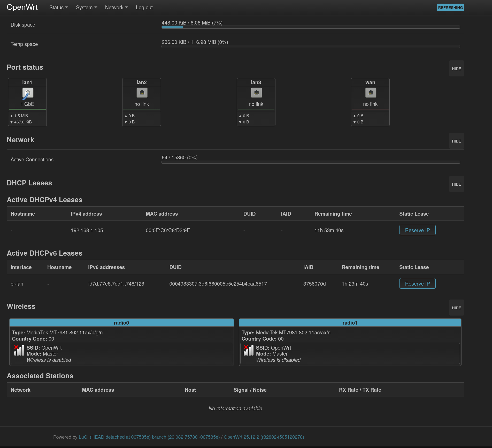Click radio0 disabled signal strength icon
Screen dimensions: 492x448
tap(19, 350)
